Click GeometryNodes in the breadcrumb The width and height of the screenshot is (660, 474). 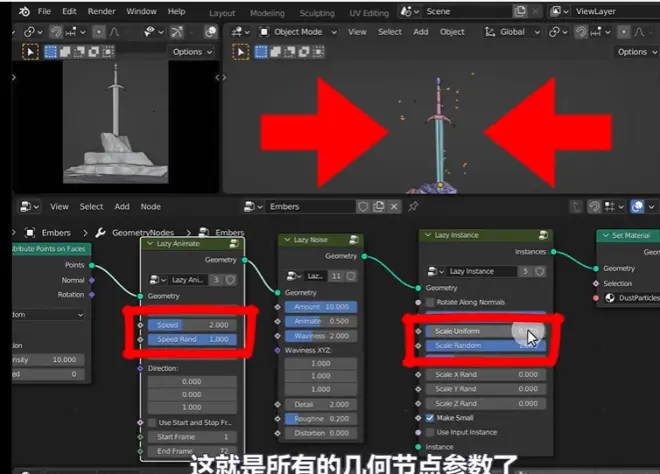click(x=143, y=232)
